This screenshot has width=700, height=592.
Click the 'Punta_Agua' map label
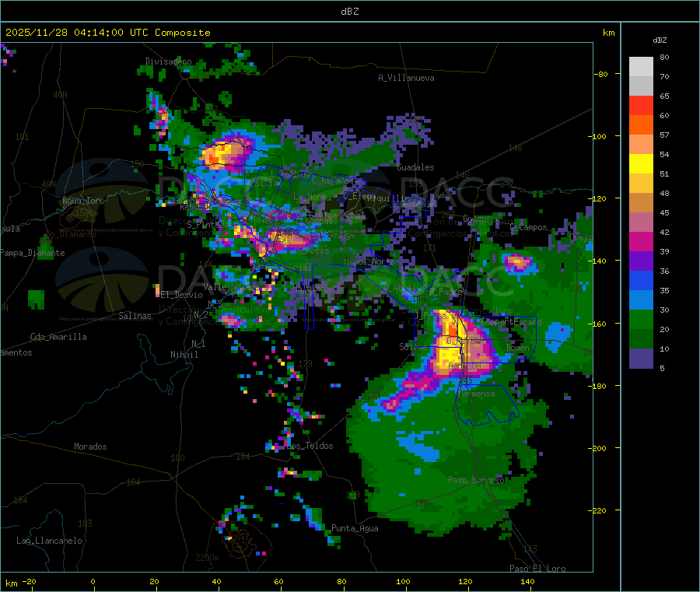click(x=355, y=528)
